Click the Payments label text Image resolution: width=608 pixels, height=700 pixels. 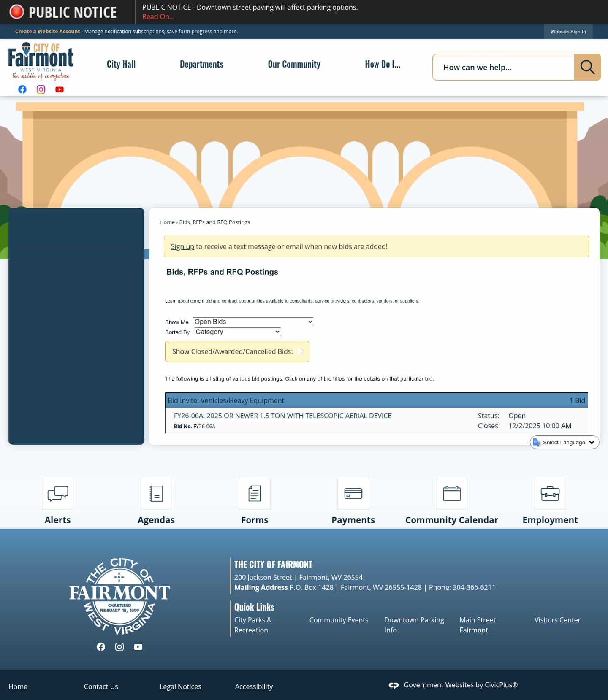[353, 520]
